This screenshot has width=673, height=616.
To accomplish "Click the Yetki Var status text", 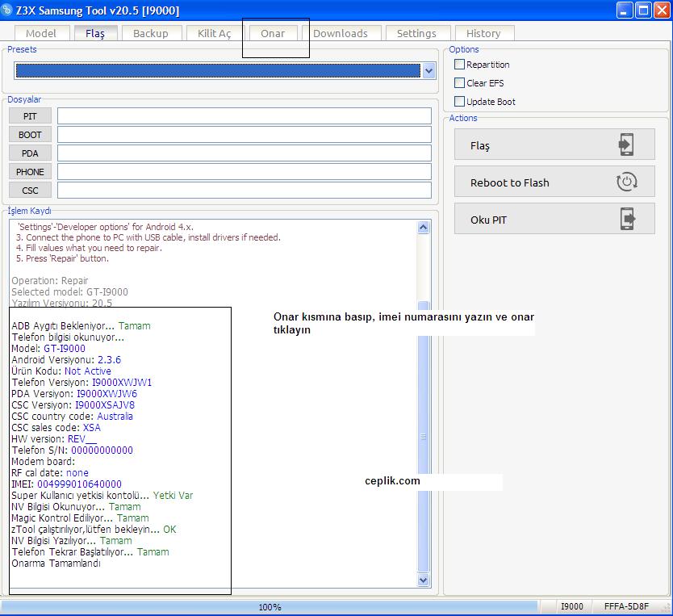I will coord(173,495).
